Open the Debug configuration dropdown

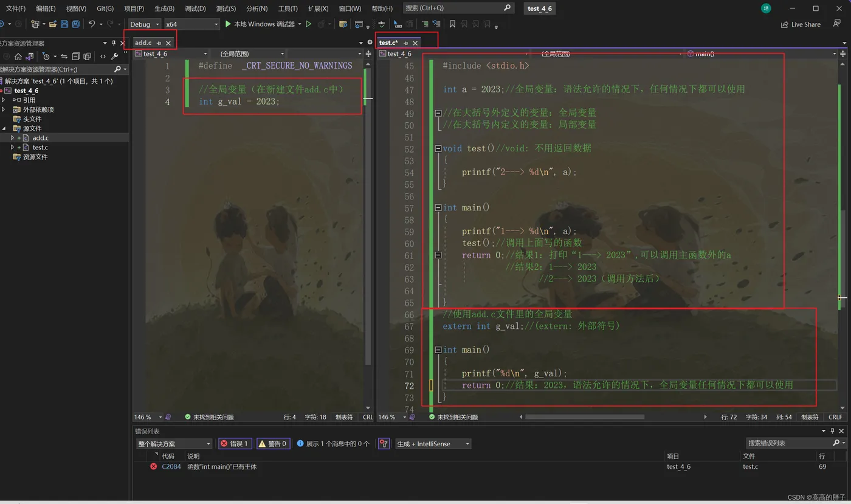pos(145,24)
